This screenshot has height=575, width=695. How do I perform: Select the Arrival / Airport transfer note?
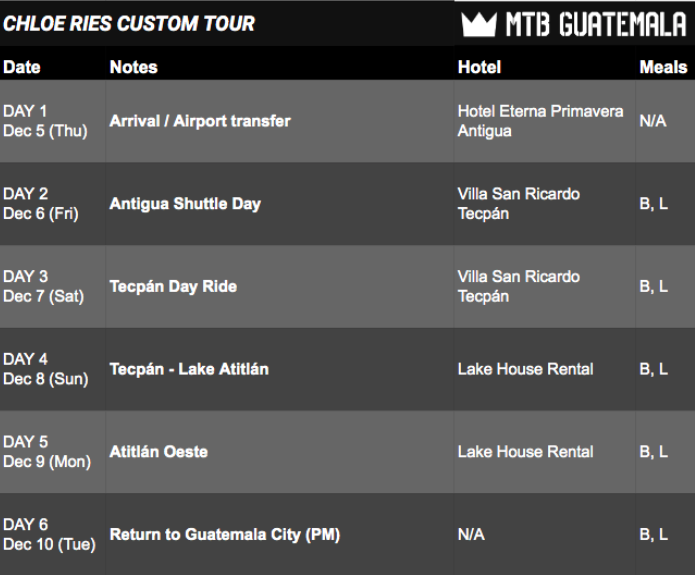[x=200, y=121]
